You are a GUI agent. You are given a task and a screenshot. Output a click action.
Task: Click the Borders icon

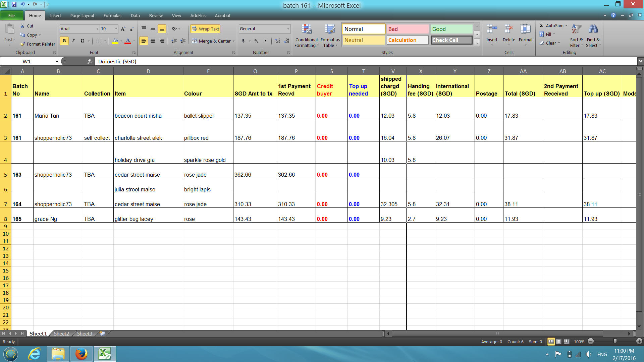point(99,41)
